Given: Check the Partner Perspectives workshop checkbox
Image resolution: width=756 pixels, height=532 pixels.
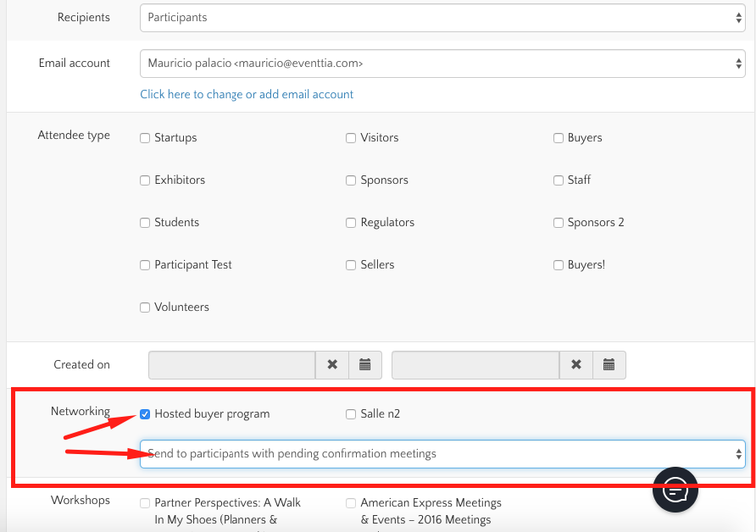Looking at the screenshot, I should click(145, 503).
